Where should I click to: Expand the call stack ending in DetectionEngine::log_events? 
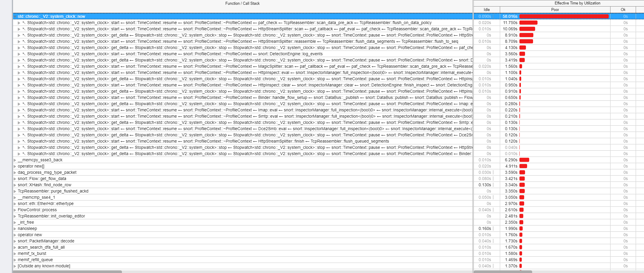pyautogui.click(x=19, y=54)
